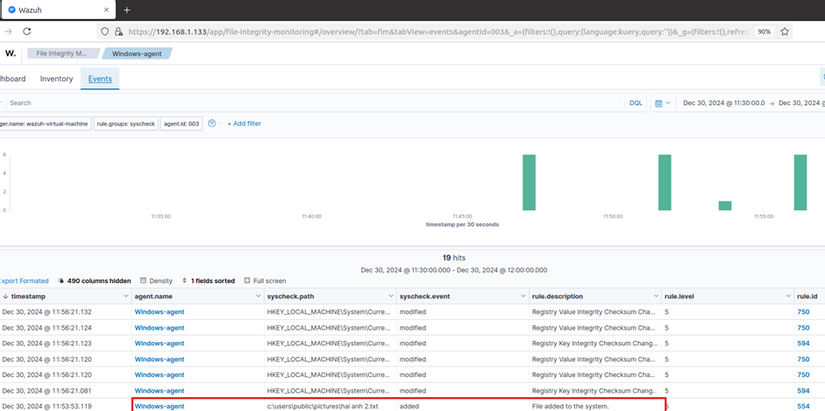Click timestamp Dec 30, 2024 @ 11:56:21.123
825x411 pixels.
(47, 344)
